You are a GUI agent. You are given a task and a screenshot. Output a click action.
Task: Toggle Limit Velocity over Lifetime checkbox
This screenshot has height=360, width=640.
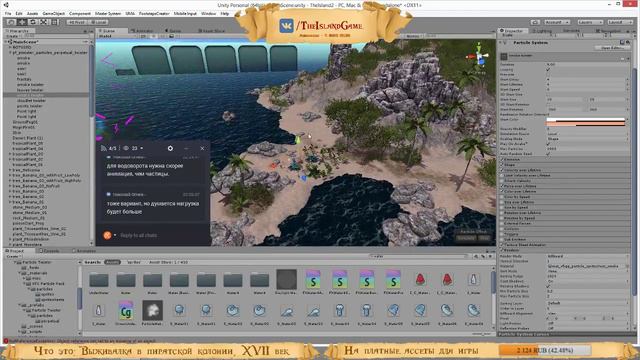pos(502,175)
